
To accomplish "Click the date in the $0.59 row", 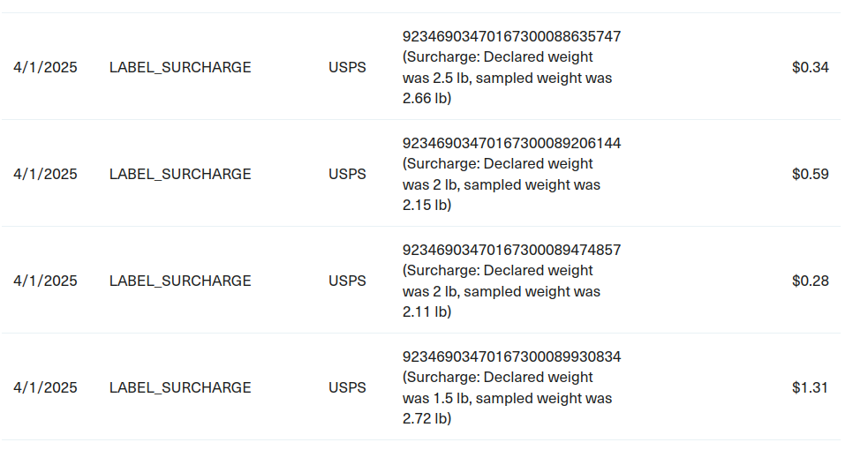I will [45, 174].
